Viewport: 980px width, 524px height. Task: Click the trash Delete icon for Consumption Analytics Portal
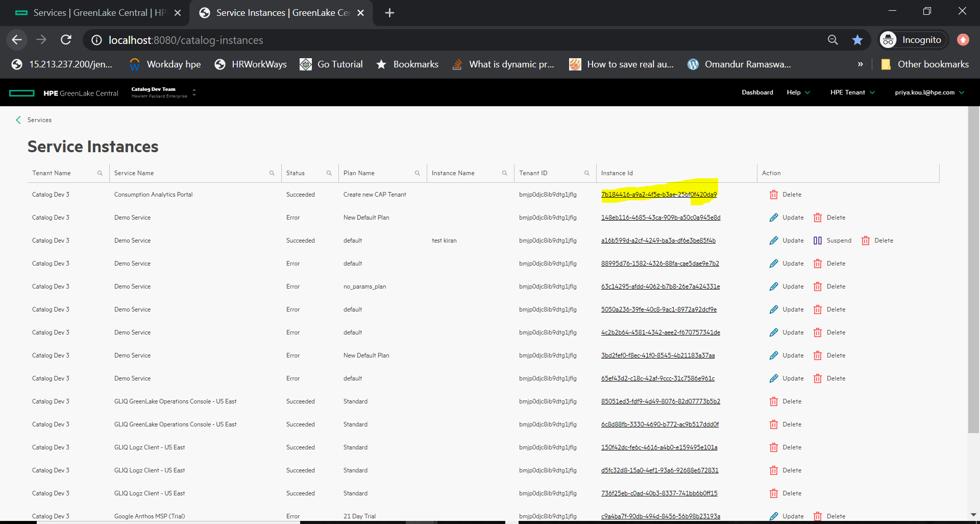(773, 194)
